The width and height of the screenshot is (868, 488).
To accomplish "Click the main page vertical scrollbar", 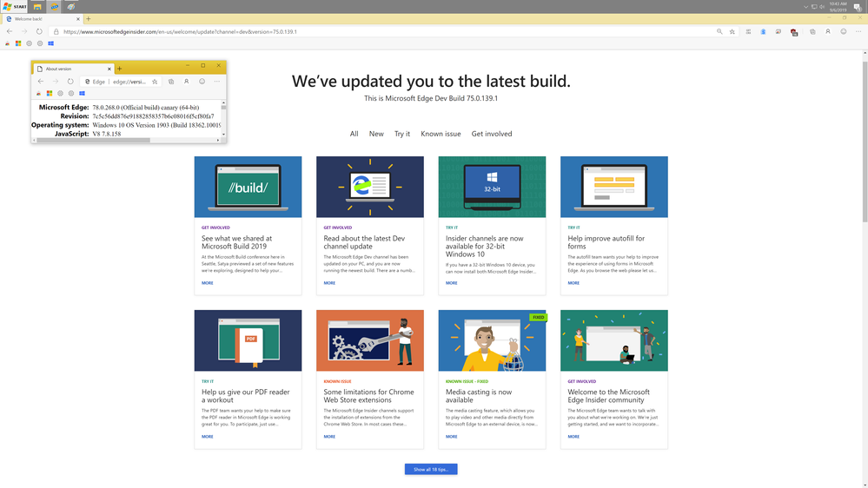I will (x=865, y=142).
